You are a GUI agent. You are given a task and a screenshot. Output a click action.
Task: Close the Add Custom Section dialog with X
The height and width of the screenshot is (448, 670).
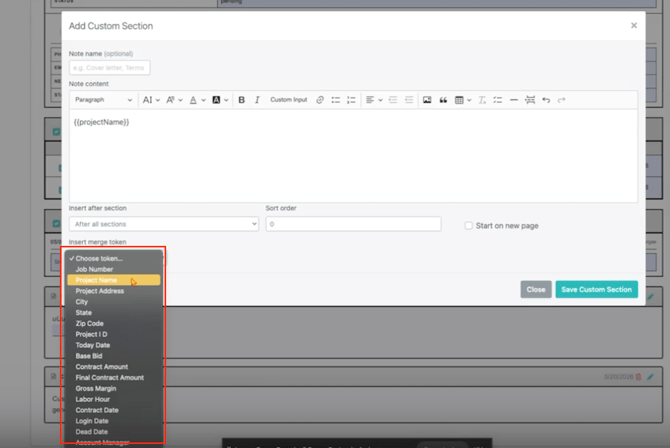[x=634, y=25]
